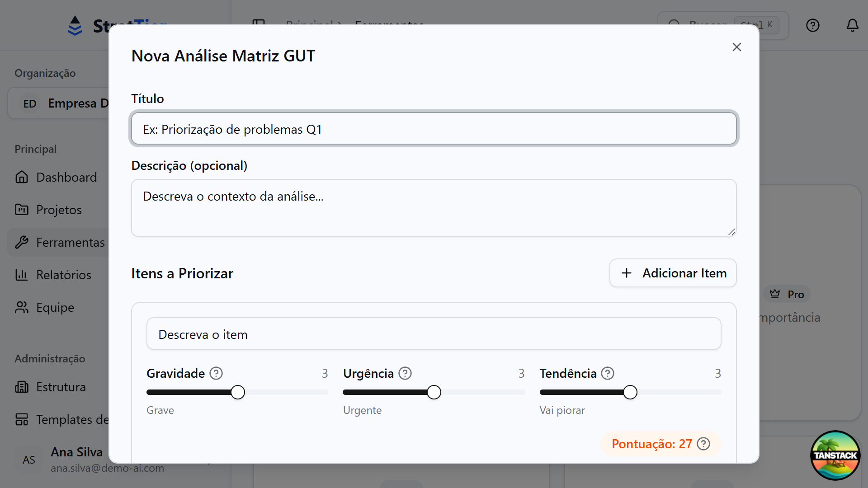
Task: Click the Título input field
Action: pyautogui.click(x=434, y=129)
